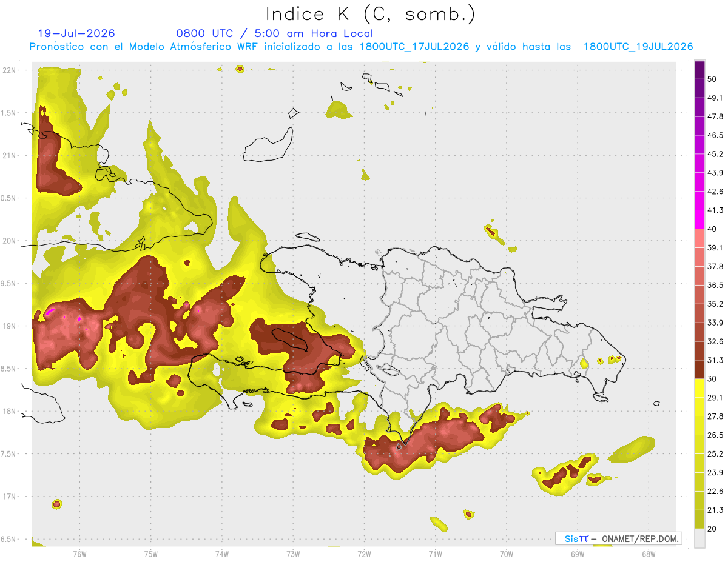Click the legend value "20"
This screenshot has height=562, width=728.
(x=713, y=529)
